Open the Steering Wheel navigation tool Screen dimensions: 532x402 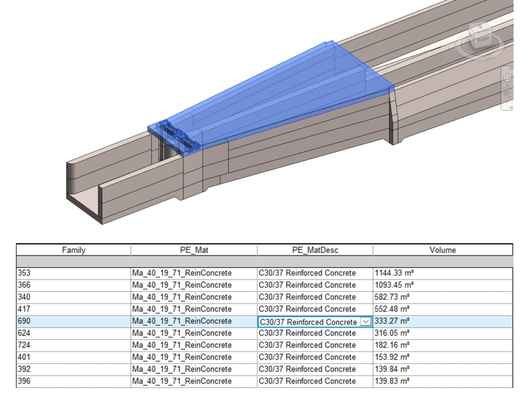508,78
